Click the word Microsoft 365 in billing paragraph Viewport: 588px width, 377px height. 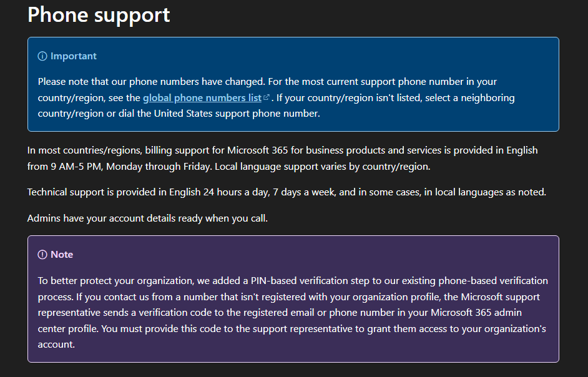coord(258,150)
